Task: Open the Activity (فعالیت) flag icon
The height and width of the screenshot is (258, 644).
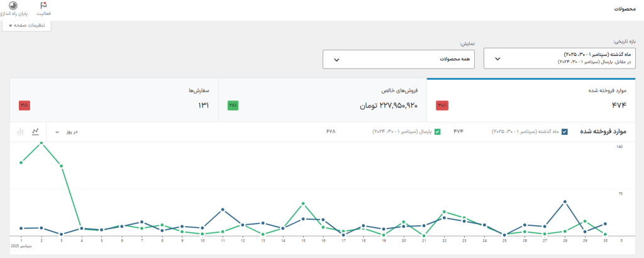Action: coord(44,7)
